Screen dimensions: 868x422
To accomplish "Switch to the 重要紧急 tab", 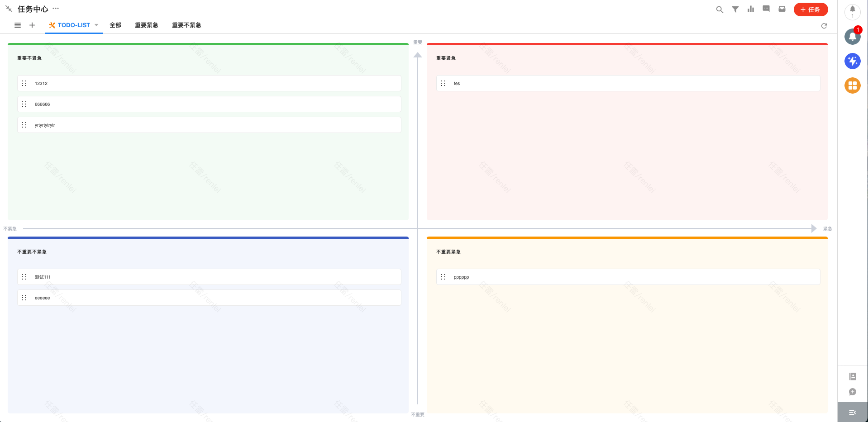I will (x=147, y=25).
